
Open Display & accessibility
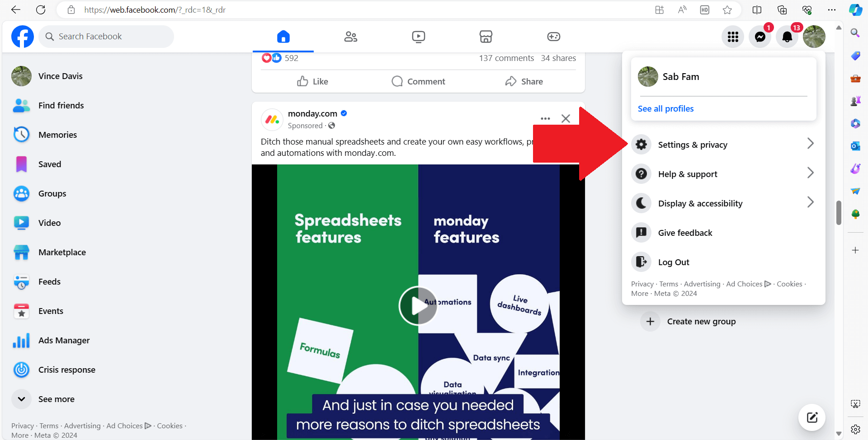pos(723,203)
